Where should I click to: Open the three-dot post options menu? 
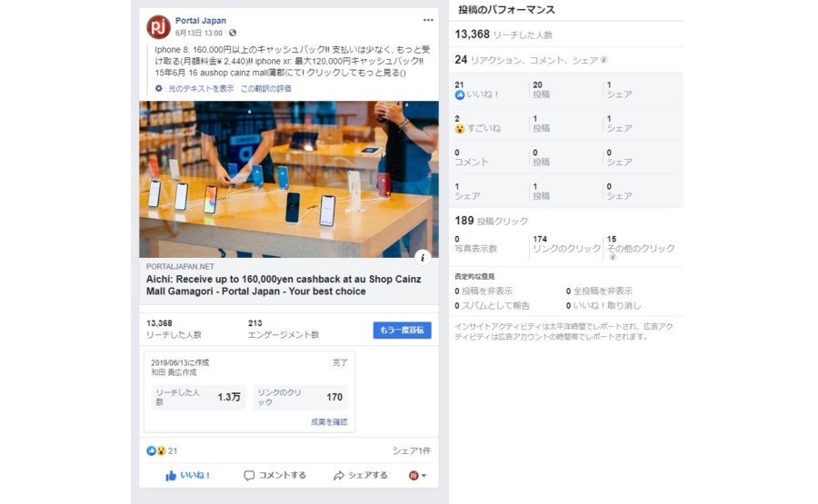[428, 20]
